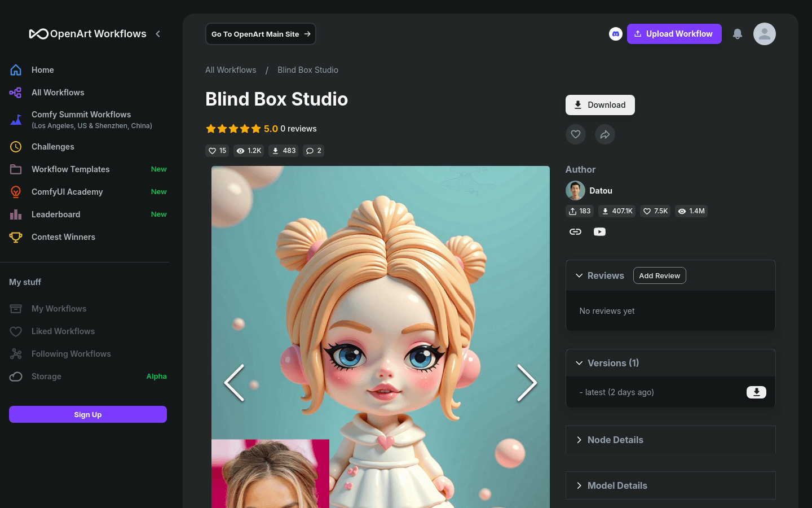
Task: Click the author's 7.5K likes stat
Action: [655, 211]
